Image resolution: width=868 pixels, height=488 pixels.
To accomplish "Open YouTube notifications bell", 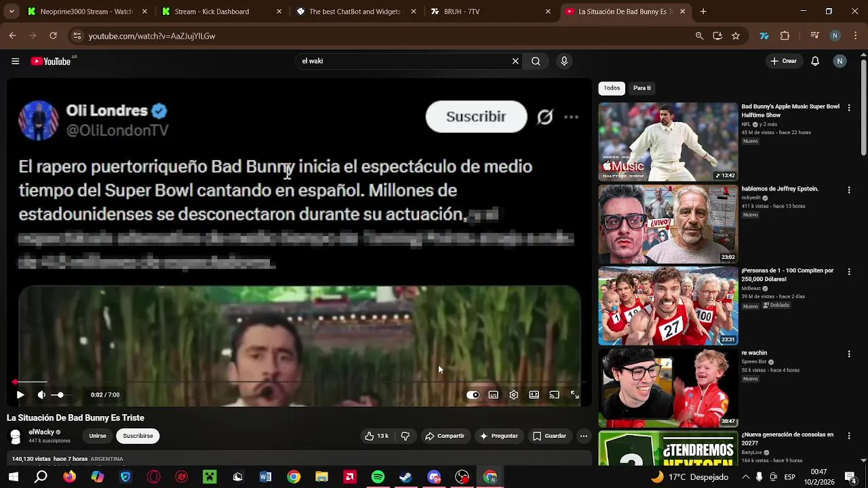I will point(815,61).
